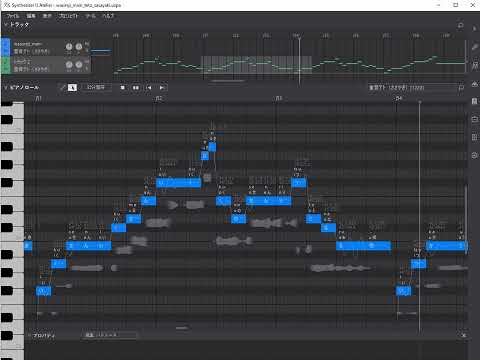
Task: Open the top icon in right sidebar
Action: click(475, 29)
